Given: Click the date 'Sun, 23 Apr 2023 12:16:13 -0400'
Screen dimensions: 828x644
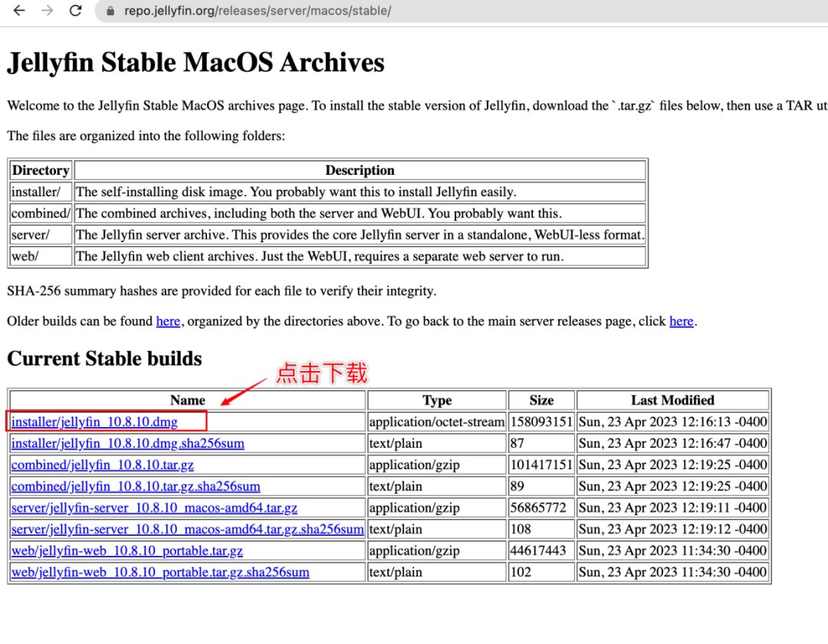Looking at the screenshot, I should 672,422.
